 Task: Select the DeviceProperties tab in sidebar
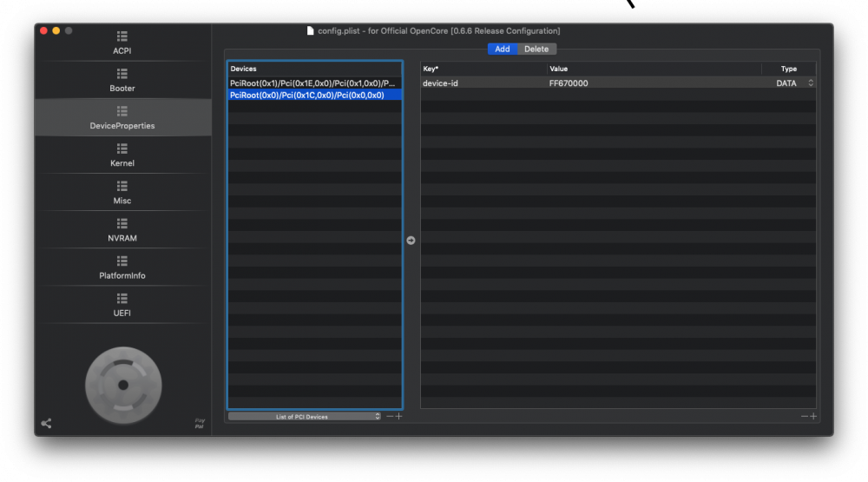(x=122, y=117)
